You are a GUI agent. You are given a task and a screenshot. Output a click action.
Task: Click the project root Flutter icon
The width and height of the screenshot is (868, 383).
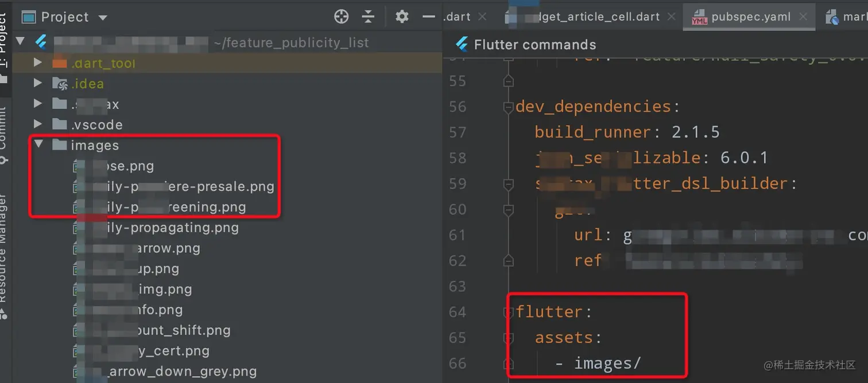(41, 42)
